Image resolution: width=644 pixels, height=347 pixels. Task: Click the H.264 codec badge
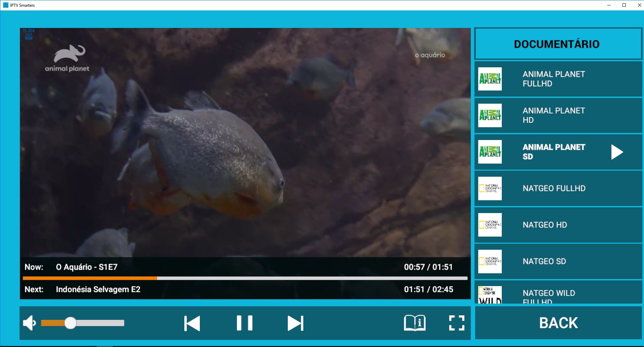point(29,34)
